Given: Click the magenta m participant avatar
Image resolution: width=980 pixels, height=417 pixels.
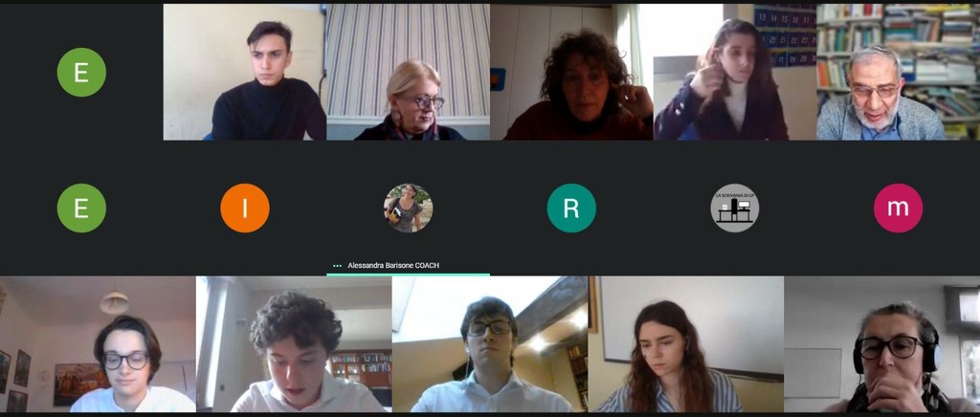Looking at the screenshot, I should click(898, 208).
